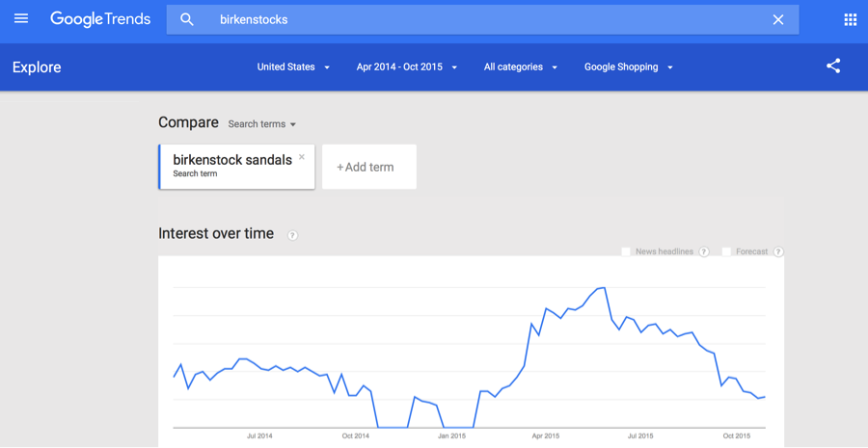Click the search magnifier icon
Image resolution: width=868 pixels, height=448 pixels.
click(187, 20)
